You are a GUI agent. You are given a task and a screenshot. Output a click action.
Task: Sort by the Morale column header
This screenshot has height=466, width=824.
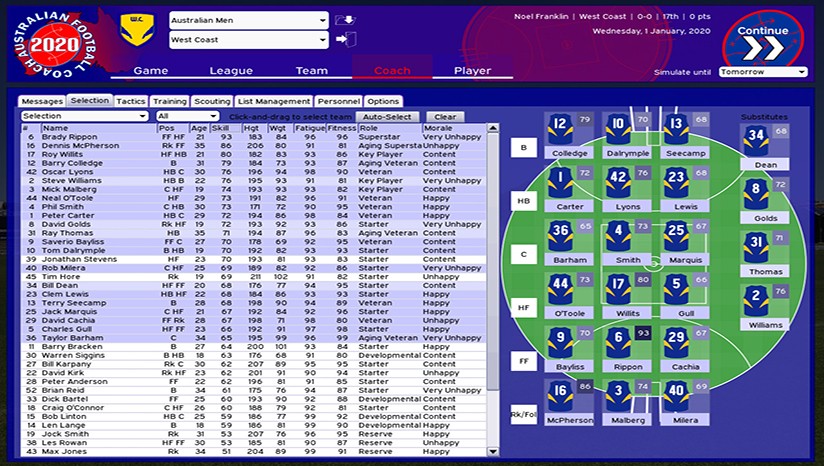[454, 128]
